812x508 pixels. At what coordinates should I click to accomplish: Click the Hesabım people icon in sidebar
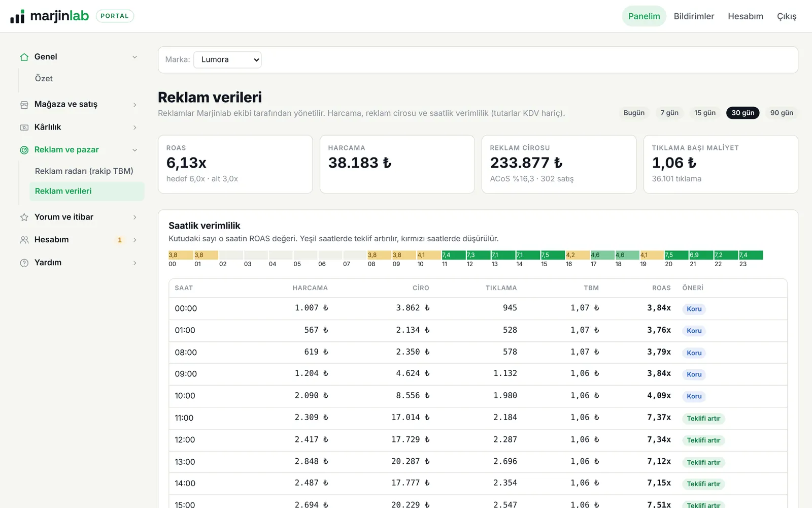pyautogui.click(x=24, y=240)
